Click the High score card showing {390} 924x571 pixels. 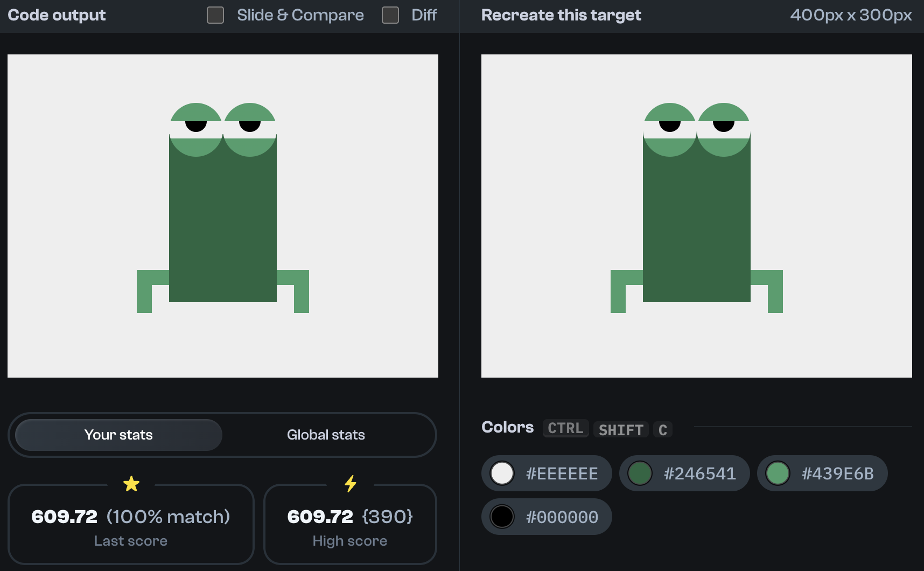pyautogui.click(x=350, y=524)
